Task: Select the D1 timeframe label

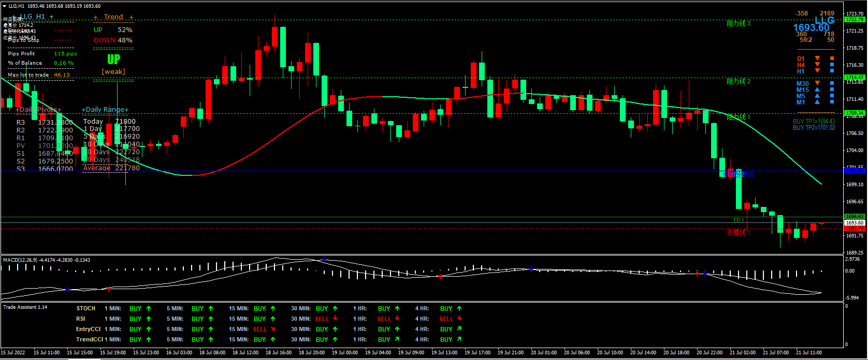Action: [x=801, y=58]
